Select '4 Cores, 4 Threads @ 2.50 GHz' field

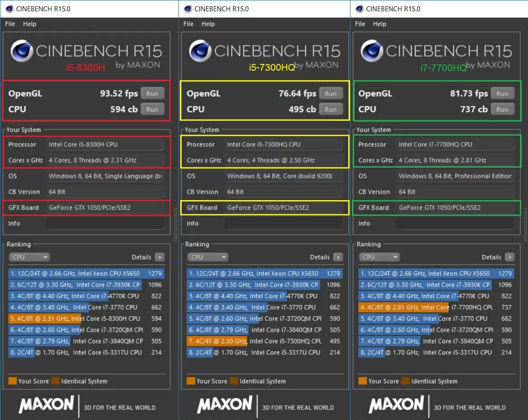[283, 160]
